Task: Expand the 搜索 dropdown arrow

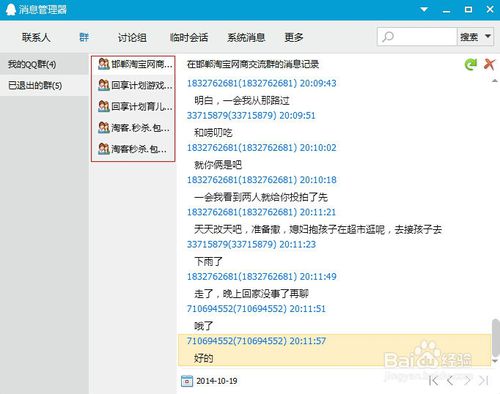Action: [x=488, y=36]
